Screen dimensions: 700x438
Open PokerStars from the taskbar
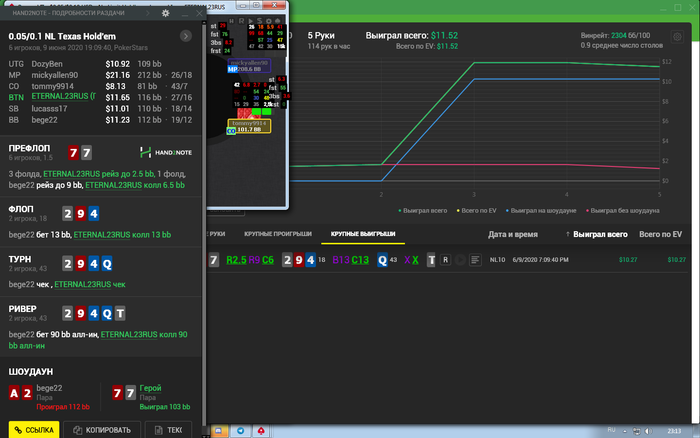tap(261, 431)
